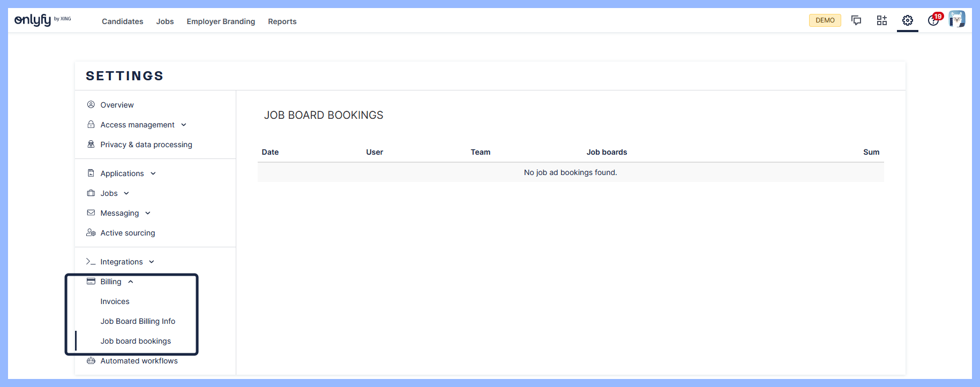Expand the Integrations section
The width and height of the screenshot is (980, 387).
(x=122, y=262)
